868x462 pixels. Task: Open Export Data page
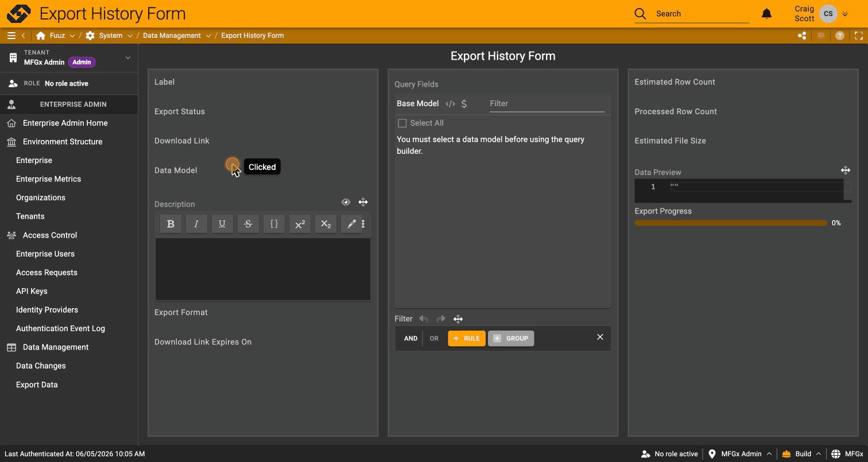(37, 385)
